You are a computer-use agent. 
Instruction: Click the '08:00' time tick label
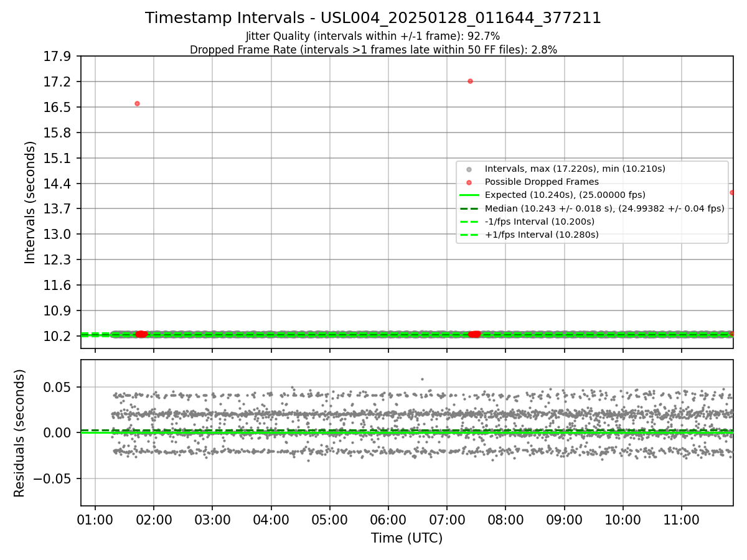[x=505, y=520]
